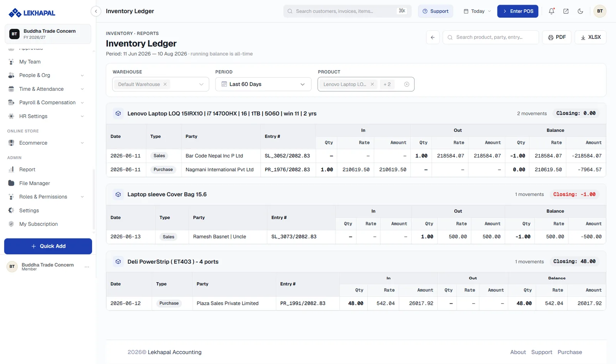Remove the Lenovo Laptop product chip

click(x=372, y=84)
